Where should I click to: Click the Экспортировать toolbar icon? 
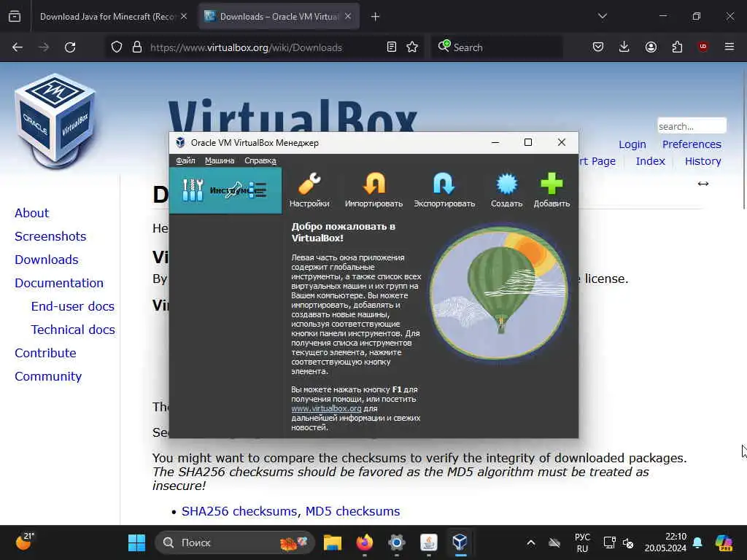(444, 190)
